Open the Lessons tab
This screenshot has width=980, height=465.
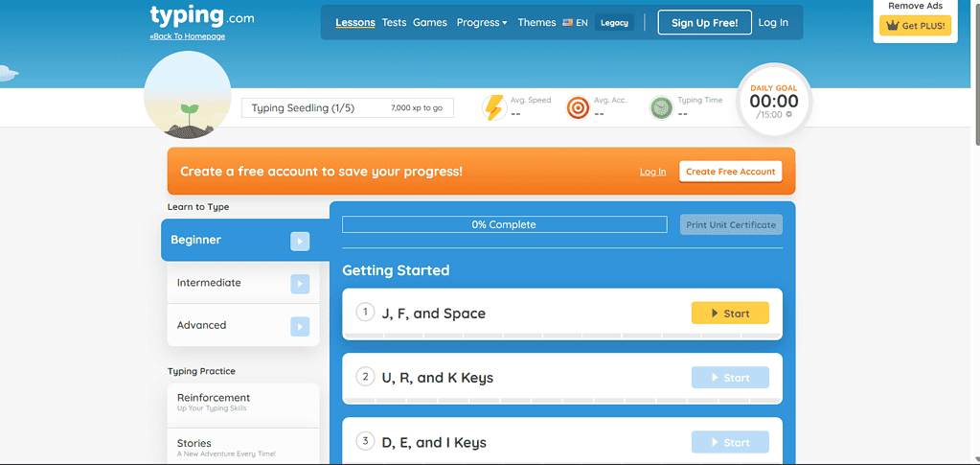(x=355, y=22)
